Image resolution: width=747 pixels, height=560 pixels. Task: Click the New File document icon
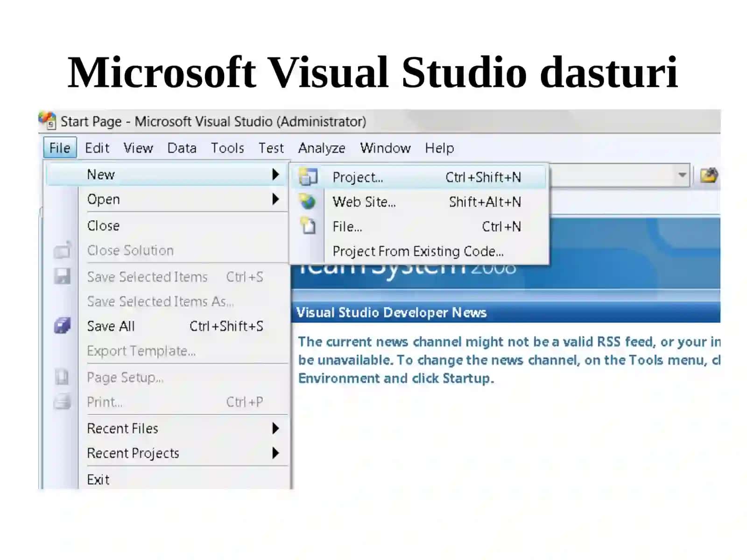308,226
